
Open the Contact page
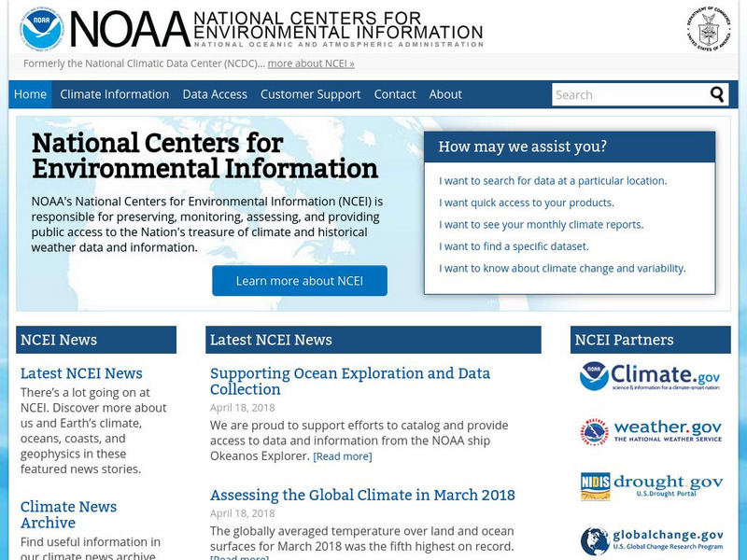click(x=395, y=94)
